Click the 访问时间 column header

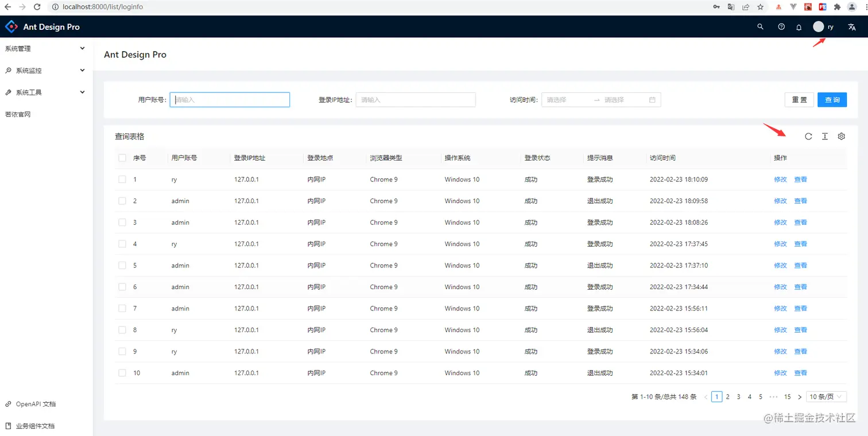point(662,158)
